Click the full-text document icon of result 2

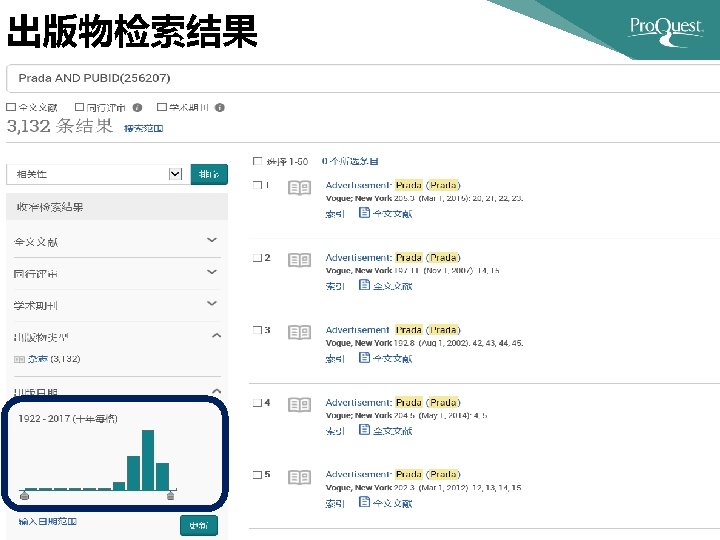pyautogui.click(x=364, y=285)
